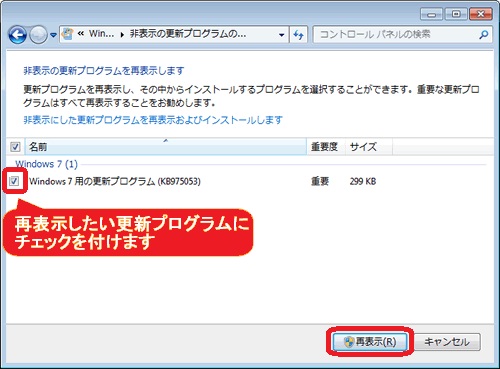Click the Control Panel icon in address bar
Screen dimensions: 500x369
[68, 34]
